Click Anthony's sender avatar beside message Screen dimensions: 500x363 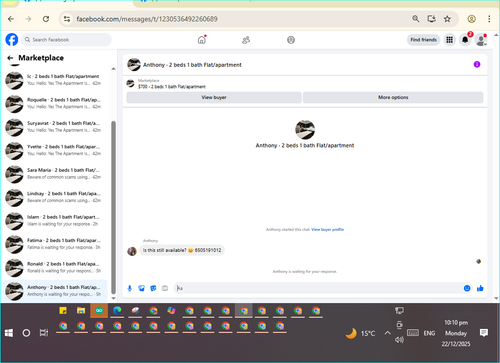coord(132,251)
